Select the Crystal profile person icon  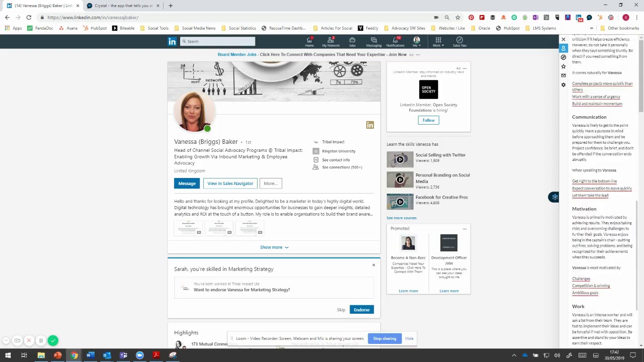tap(563, 48)
